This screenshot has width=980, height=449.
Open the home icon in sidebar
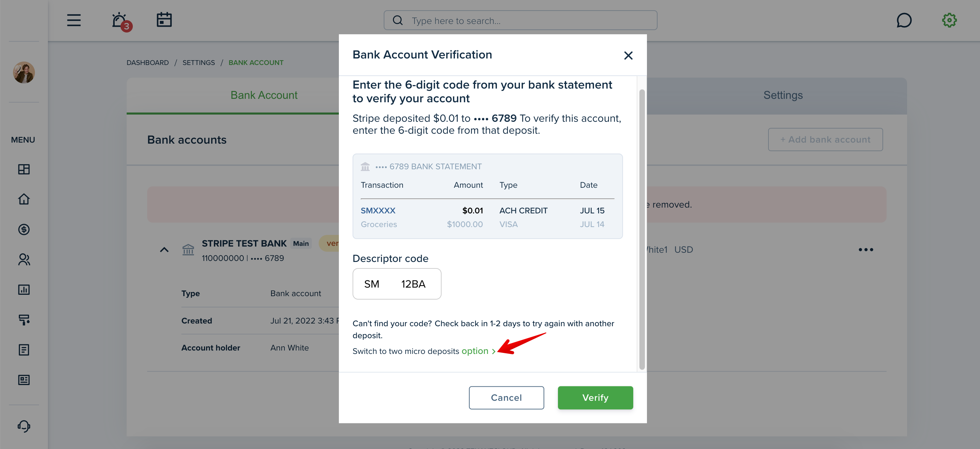point(24,199)
